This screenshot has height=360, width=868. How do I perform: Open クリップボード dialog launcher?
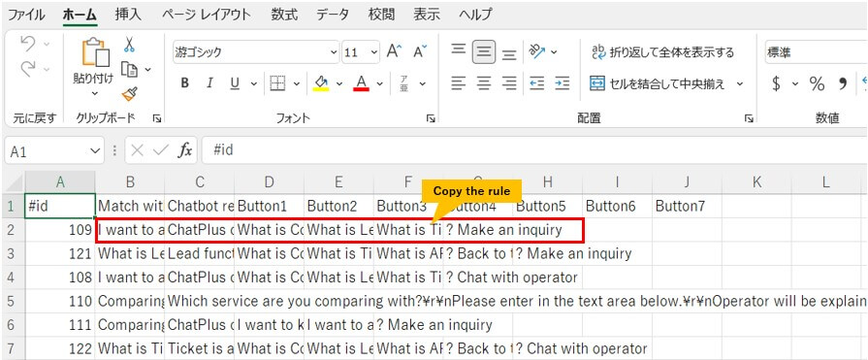click(157, 118)
